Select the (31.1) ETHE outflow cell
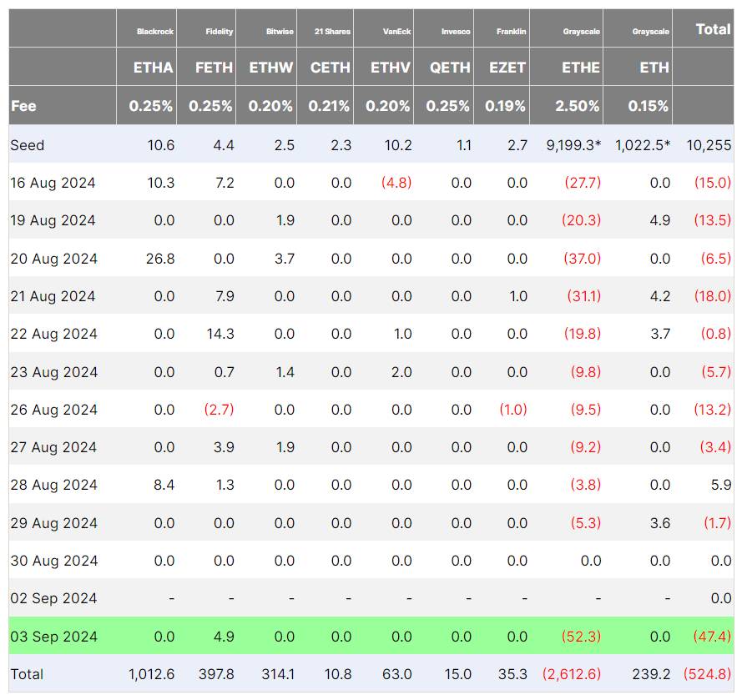Viewport: 742px width, 700px height. click(x=584, y=296)
